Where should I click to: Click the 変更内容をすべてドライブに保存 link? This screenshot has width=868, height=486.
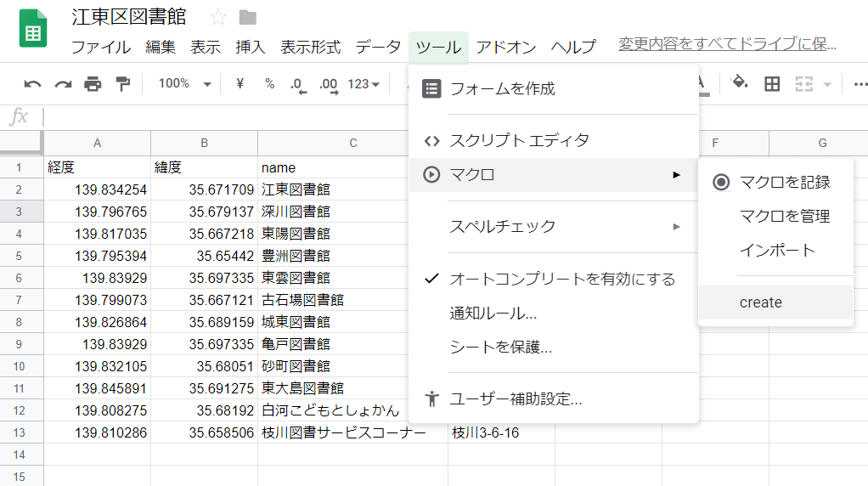click(x=727, y=43)
